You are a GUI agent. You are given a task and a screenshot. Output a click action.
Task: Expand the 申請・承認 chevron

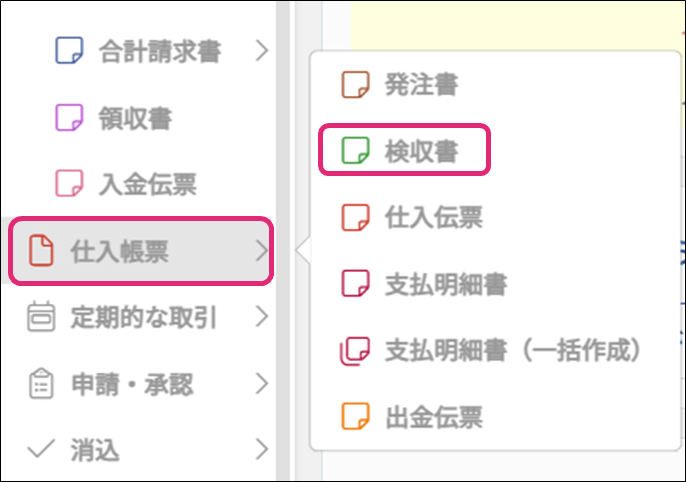(263, 384)
